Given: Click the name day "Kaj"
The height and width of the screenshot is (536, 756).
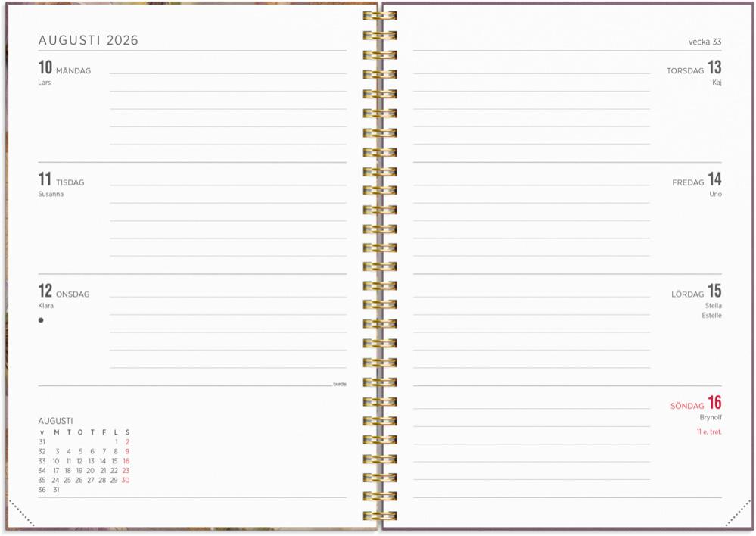Looking at the screenshot, I should (717, 83).
